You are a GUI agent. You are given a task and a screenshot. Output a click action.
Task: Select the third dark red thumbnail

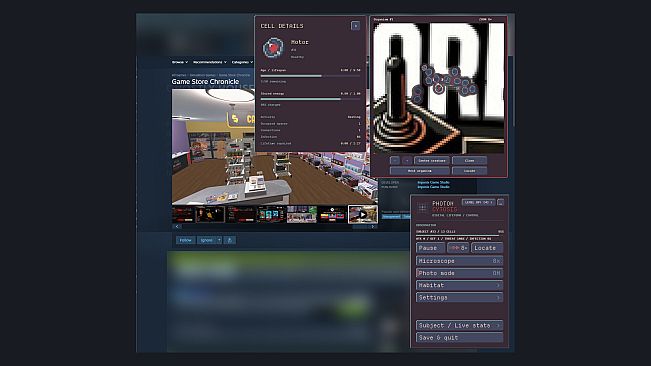coord(240,214)
